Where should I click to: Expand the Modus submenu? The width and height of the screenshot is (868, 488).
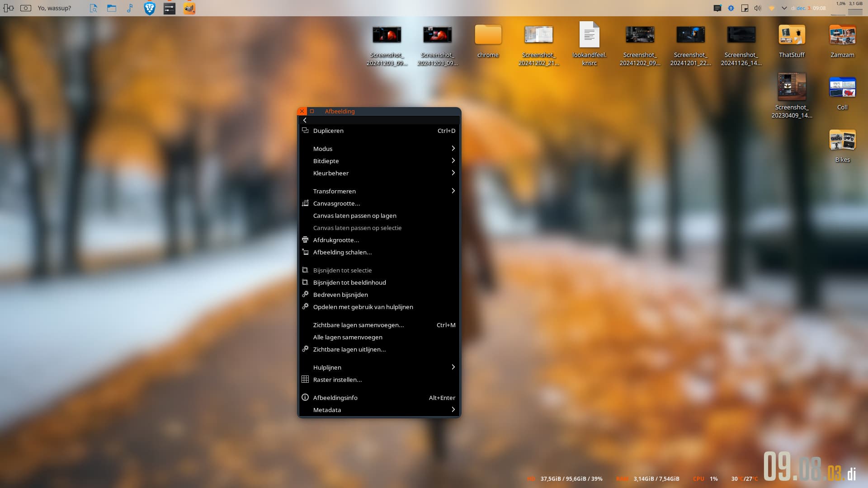pyautogui.click(x=323, y=148)
